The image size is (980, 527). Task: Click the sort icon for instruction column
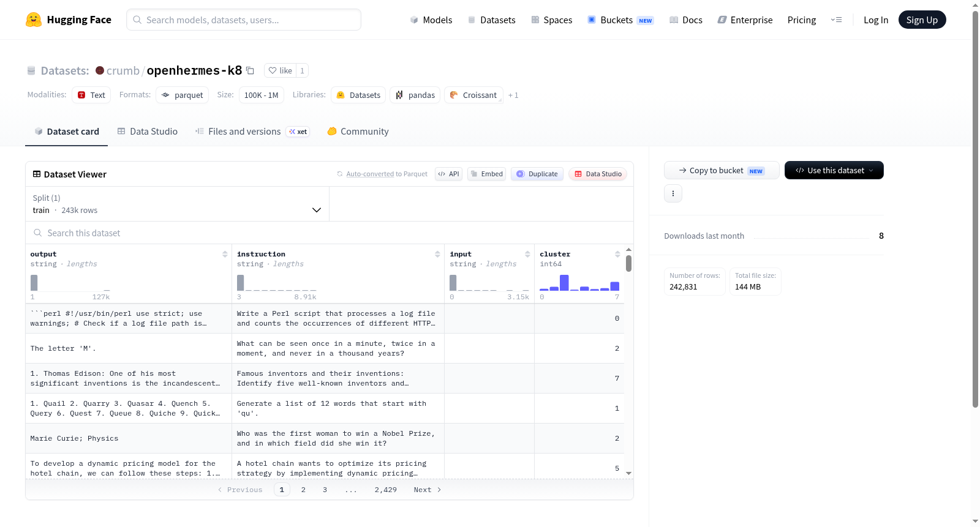(437, 254)
